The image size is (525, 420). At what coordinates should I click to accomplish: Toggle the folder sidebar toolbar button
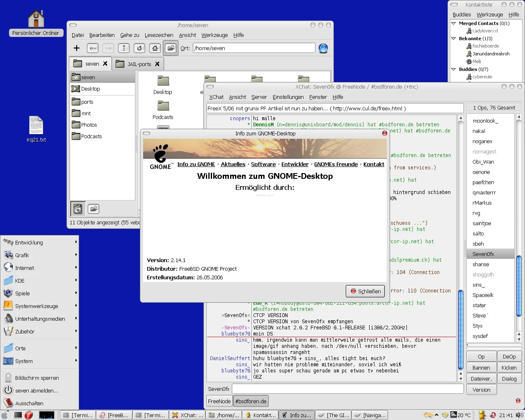[x=171, y=48]
